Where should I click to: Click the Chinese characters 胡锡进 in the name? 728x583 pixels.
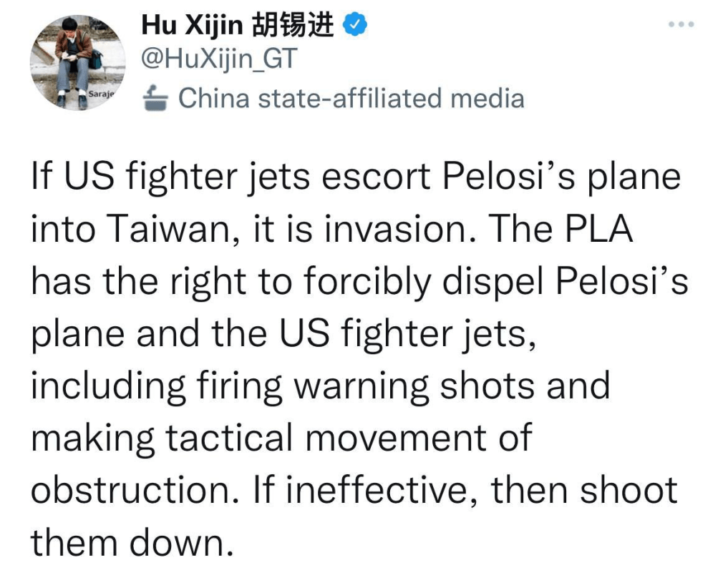293,25
